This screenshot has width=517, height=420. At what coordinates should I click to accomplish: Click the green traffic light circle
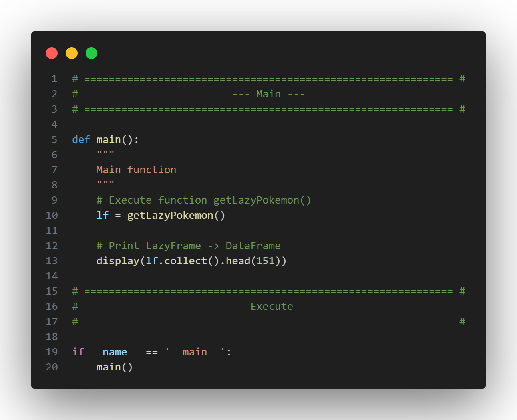[x=91, y=53]
